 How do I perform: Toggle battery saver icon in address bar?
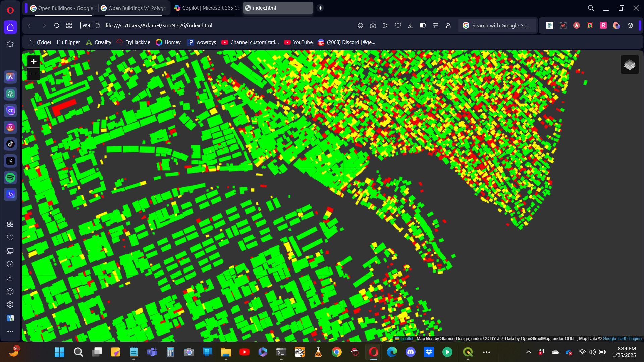[x=423, y=26]
